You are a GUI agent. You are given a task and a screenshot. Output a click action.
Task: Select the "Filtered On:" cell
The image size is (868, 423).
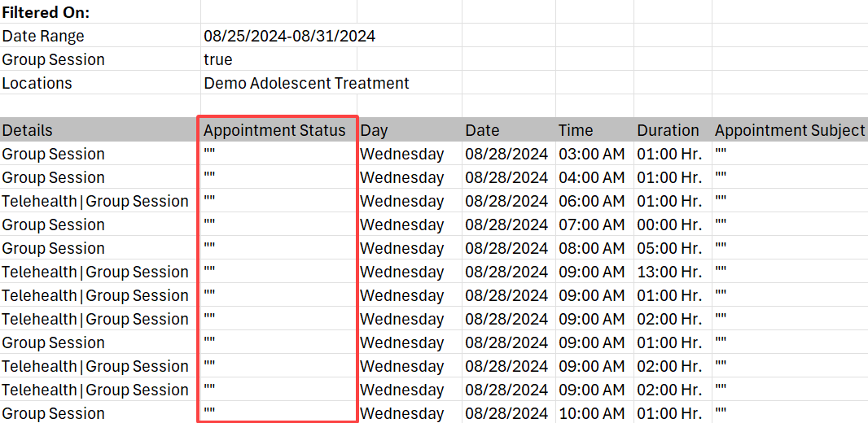click(46, 12)
